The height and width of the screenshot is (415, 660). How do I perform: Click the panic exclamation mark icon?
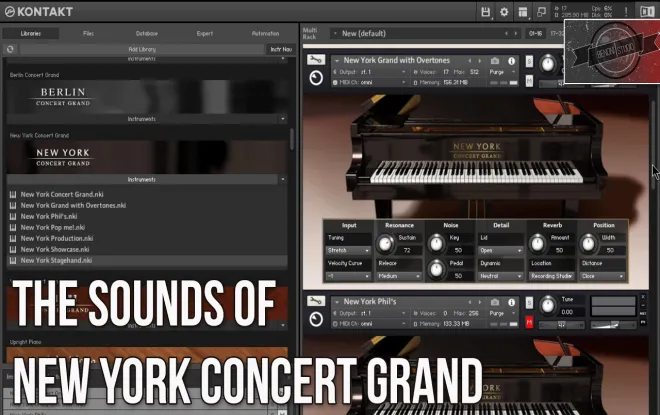point(626,12)
